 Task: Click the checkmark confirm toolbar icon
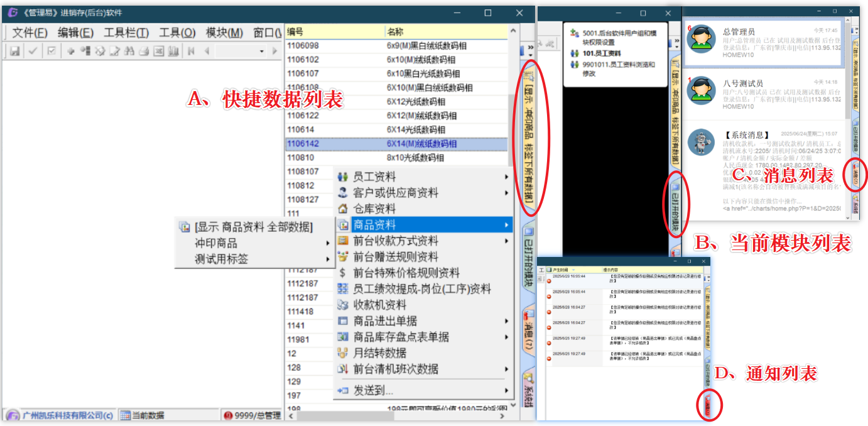click(33, 52)
